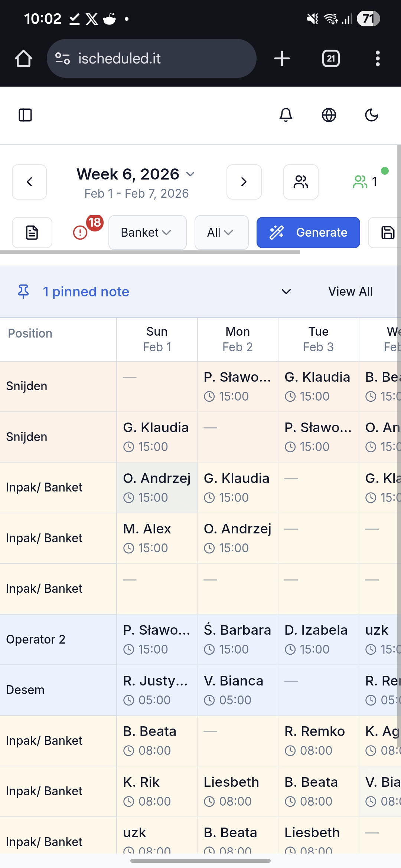Expand the pinned note chevron
401x868 pixels.
286,292
